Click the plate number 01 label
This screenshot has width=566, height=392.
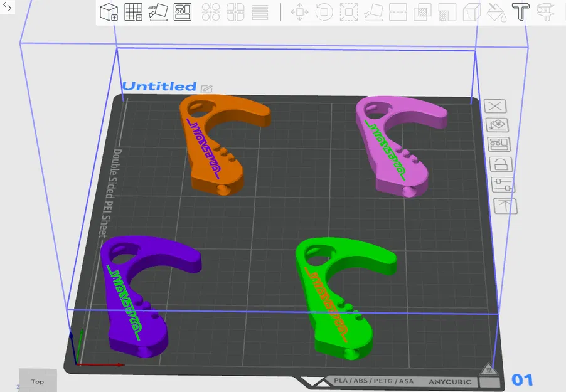point(522,379)
